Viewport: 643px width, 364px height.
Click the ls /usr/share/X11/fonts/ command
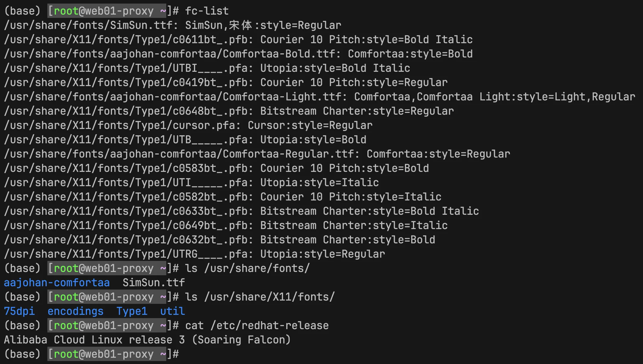click(x=260, y=297)
